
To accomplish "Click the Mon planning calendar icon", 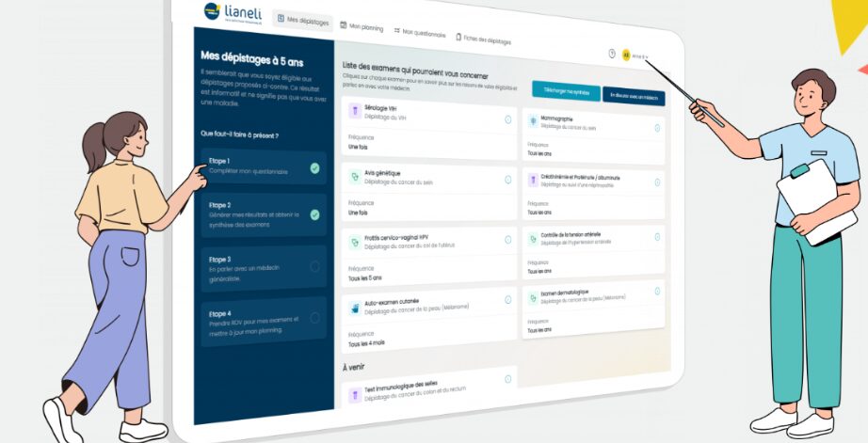I will 344,24.
